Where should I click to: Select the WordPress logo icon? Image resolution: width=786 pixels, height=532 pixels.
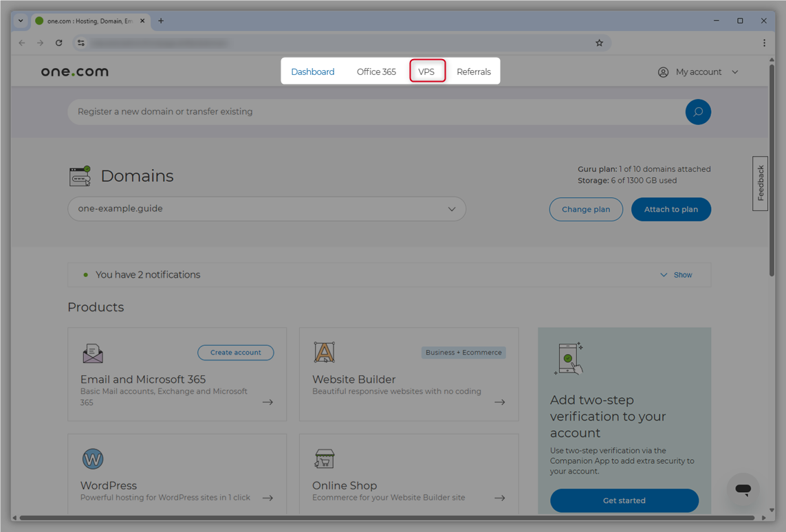click(92, 458)
